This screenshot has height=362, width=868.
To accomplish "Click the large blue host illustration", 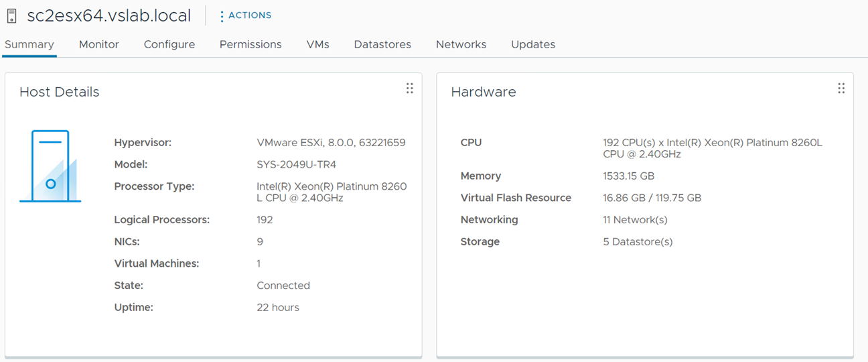I will pyautogui.click(x=50, y=166).
